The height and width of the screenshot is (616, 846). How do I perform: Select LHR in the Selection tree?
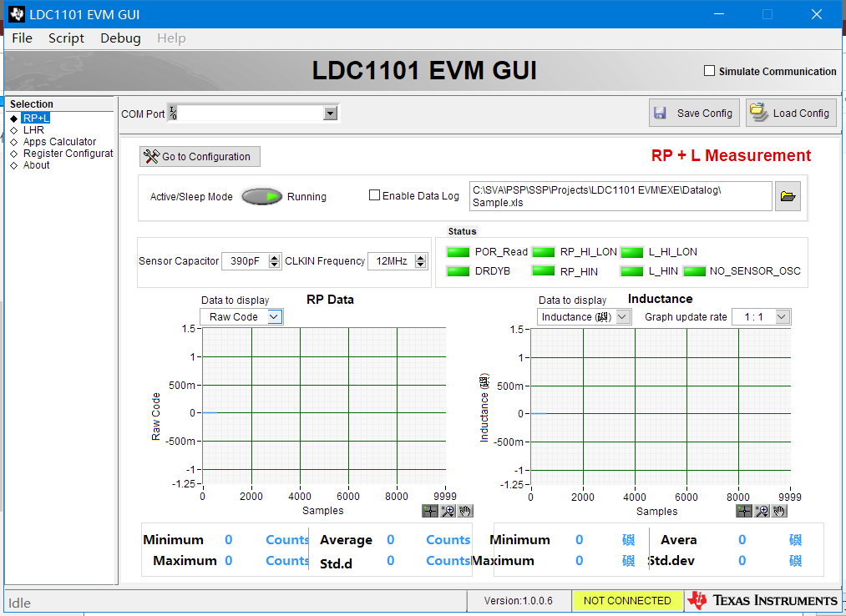33,130
